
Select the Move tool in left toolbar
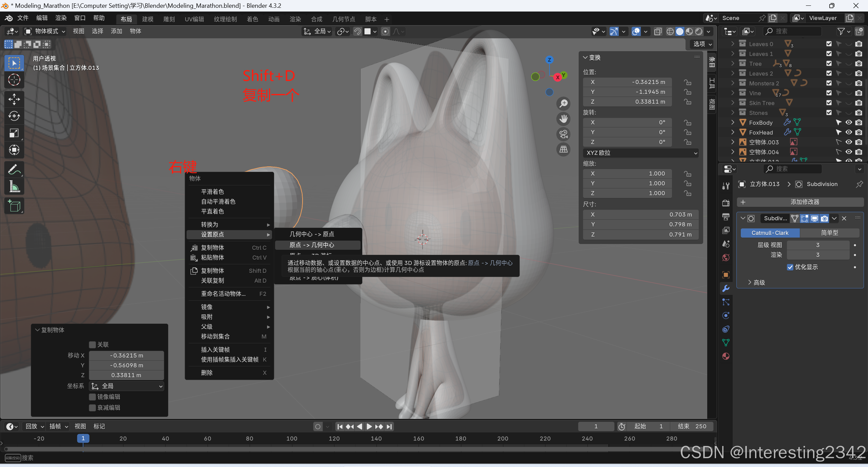pos(14,99)
